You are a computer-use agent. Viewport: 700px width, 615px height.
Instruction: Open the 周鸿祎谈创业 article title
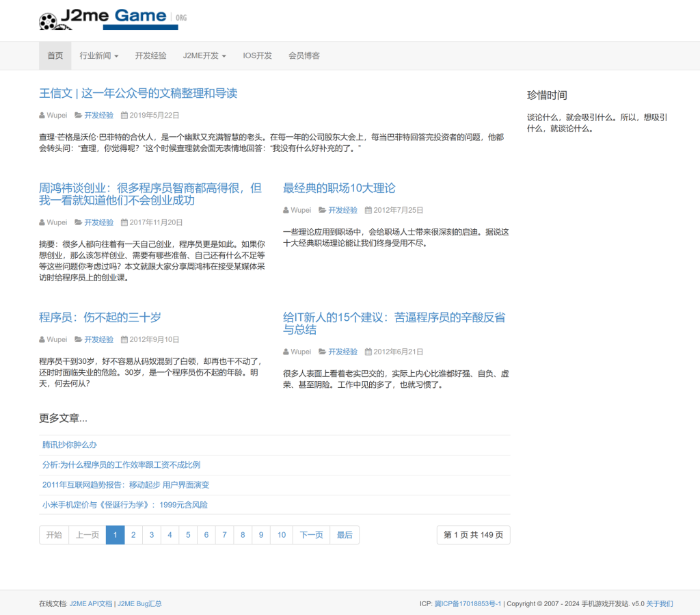pos(150,194)
